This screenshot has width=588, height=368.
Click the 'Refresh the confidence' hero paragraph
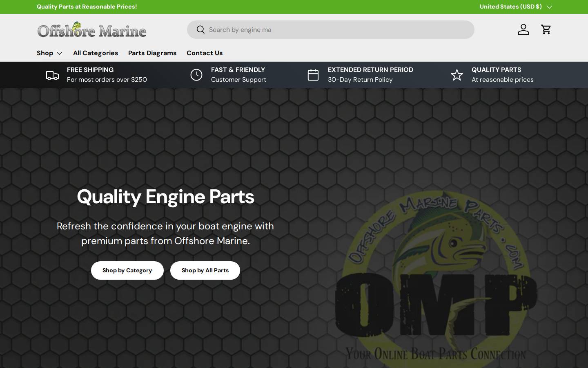[165, 233]
